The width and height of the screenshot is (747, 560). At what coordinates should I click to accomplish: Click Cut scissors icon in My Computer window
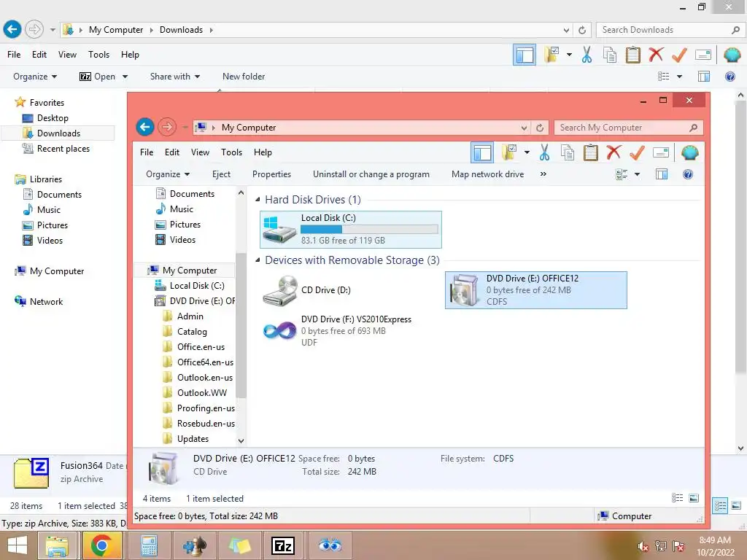[x=544, y=152]
